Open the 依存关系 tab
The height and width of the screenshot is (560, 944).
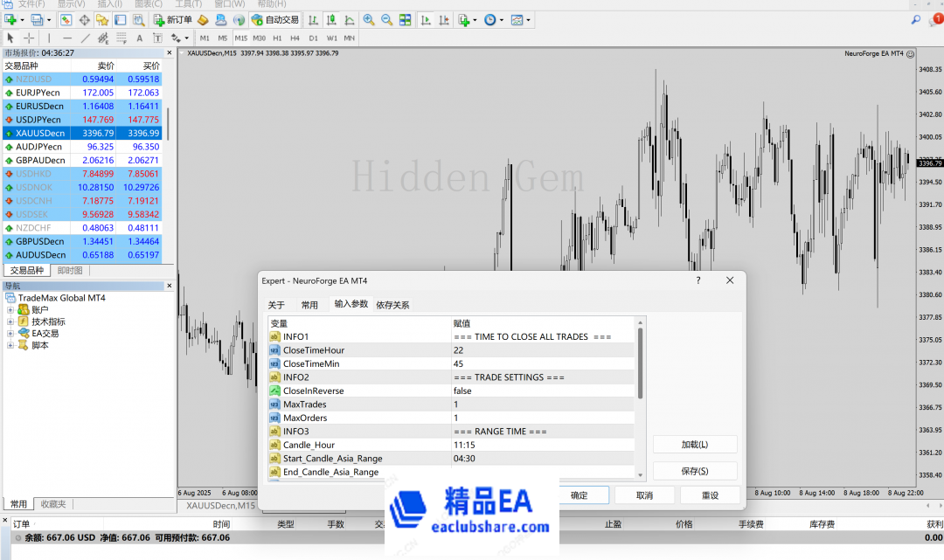[392, 305]
